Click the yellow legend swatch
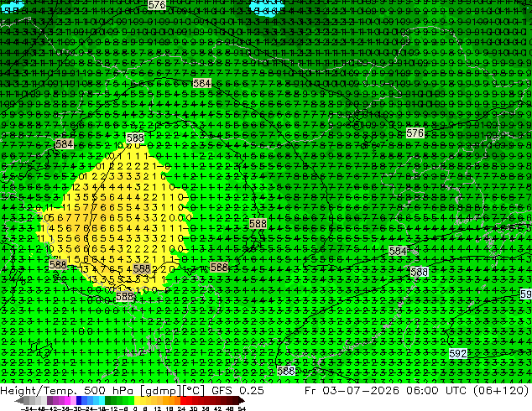This screenshot has height=411, width=532. pos(137,401)
